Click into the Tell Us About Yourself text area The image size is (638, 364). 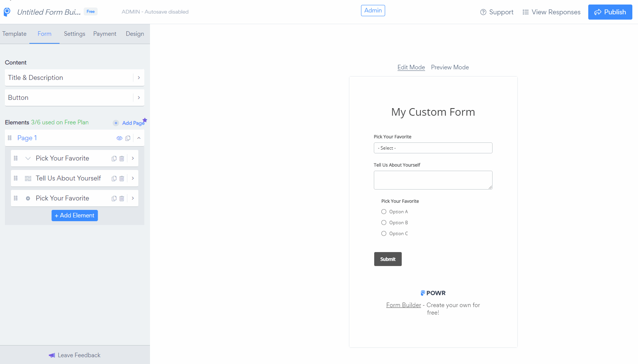pos(433,180)
